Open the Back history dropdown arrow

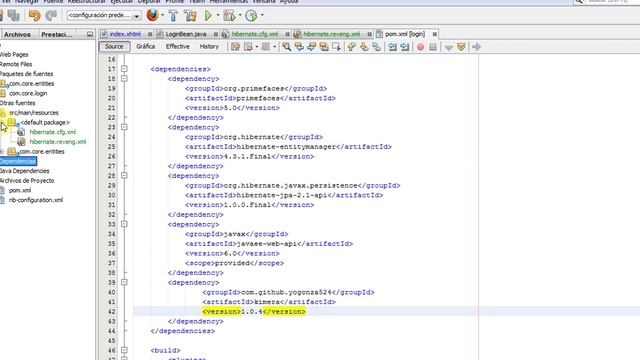(x=257, y=47)
